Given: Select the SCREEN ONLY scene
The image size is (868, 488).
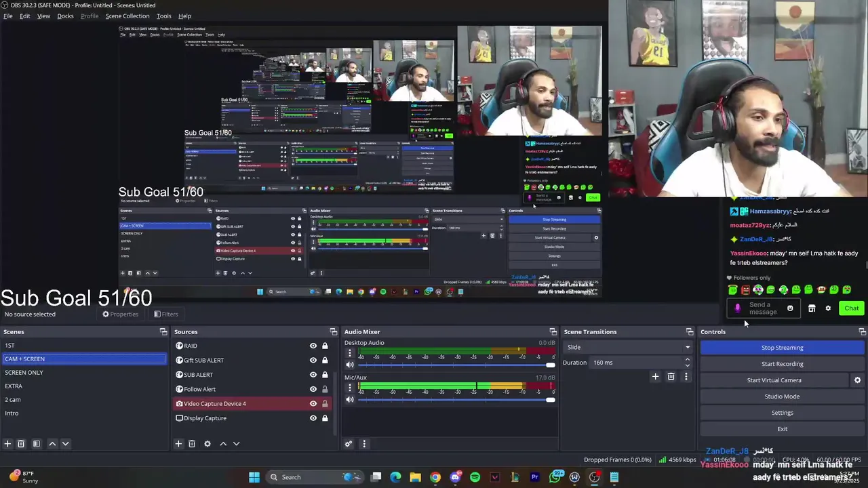Looking at the screenshot, I should point(83,372).
